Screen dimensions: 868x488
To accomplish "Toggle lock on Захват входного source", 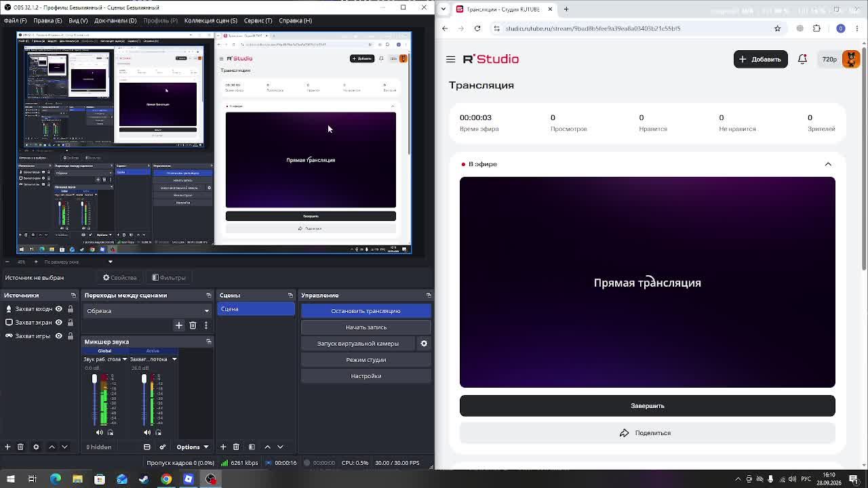I will click(x=70, y=309).
